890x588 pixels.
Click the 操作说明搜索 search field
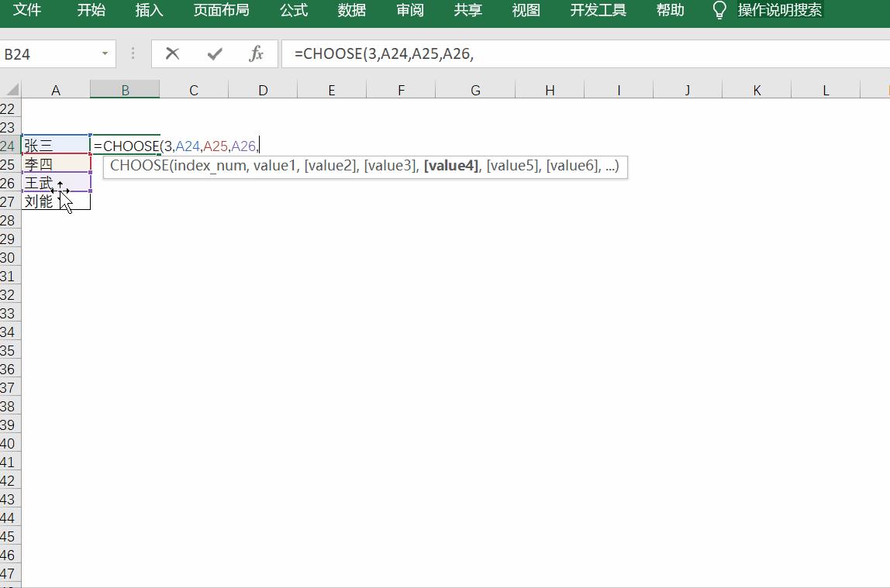[779, 10]
